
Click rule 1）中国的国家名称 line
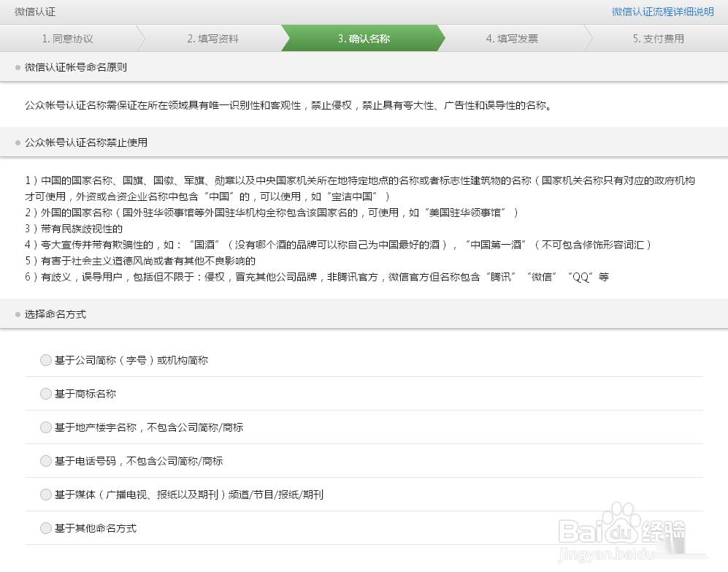point(360,188)
